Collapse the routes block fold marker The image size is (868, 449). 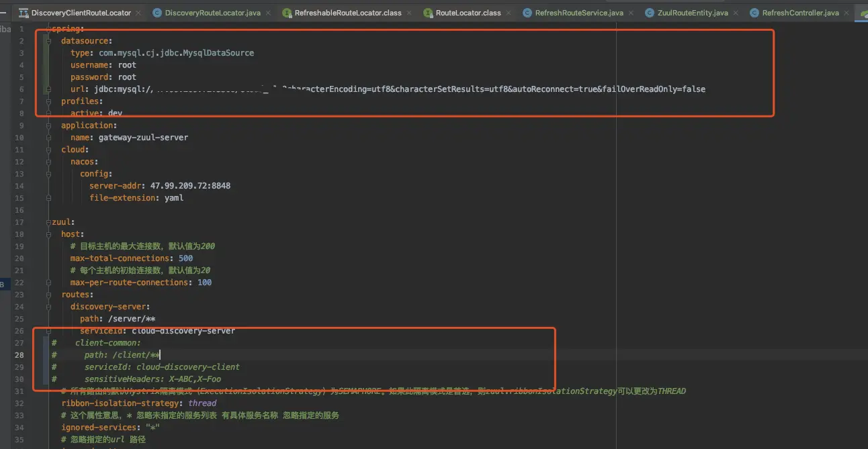pyautogui.click(x=48, y=295)
